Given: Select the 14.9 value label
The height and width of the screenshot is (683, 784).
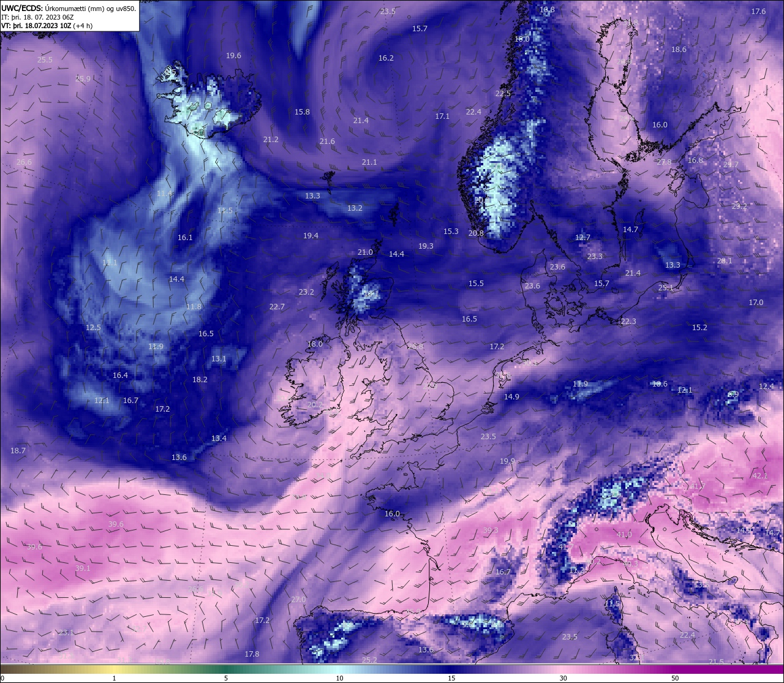Looking at the screenshot, I should (511, 397).
